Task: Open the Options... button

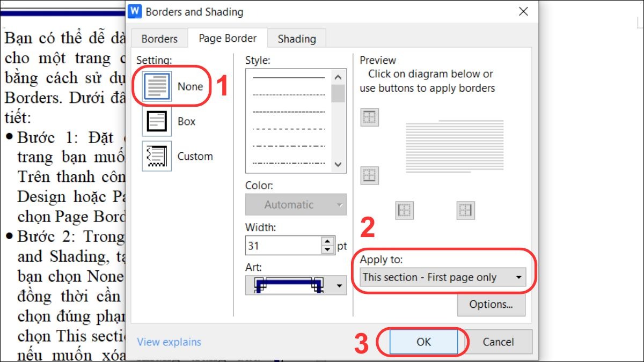Action: (x=491, y=305)
